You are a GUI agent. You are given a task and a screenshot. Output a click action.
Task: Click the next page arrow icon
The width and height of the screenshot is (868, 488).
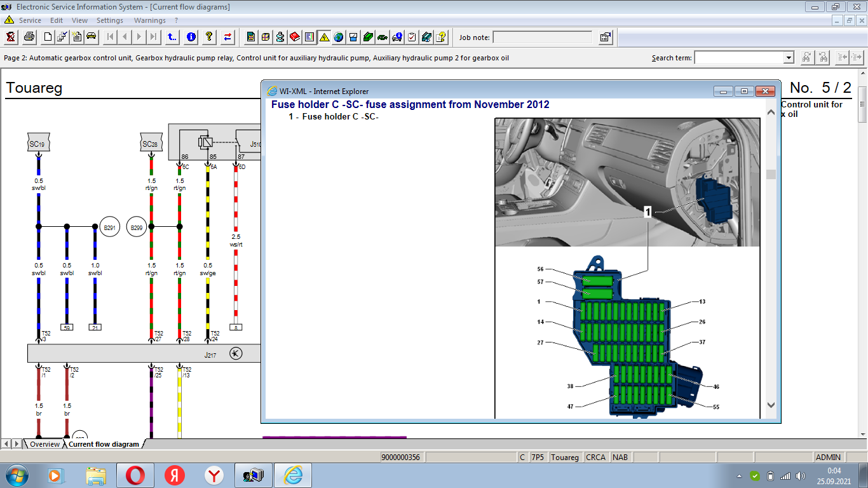tap(139, 37)
